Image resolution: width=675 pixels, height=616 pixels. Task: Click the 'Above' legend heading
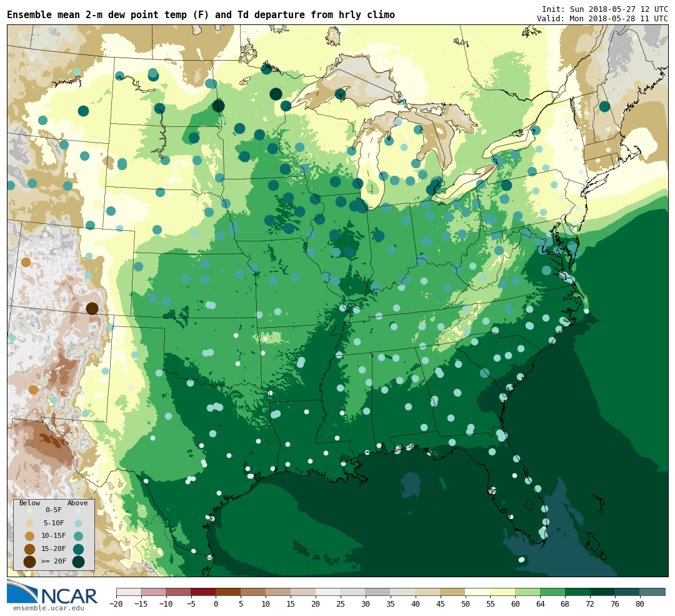(x=77, y=503)
